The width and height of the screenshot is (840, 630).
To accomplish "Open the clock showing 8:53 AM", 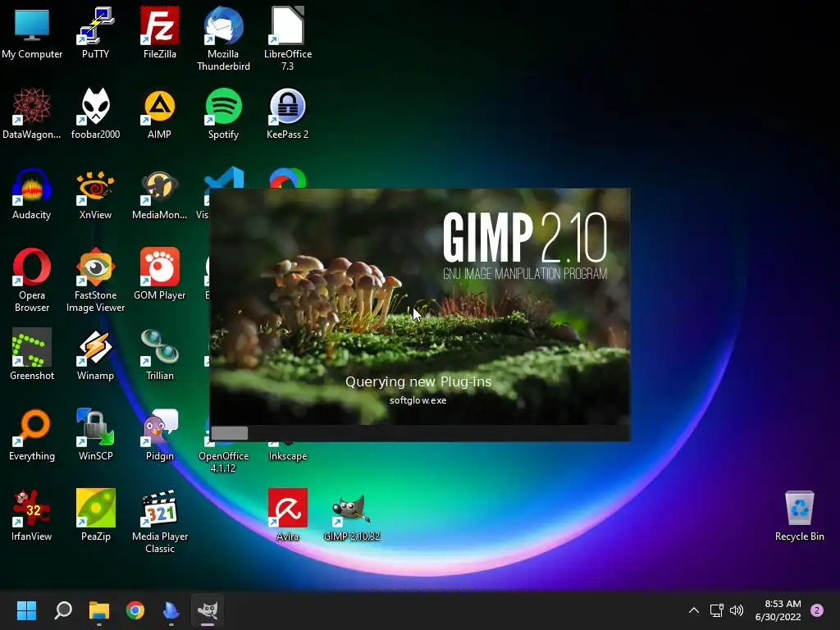I will pos(778,610).
